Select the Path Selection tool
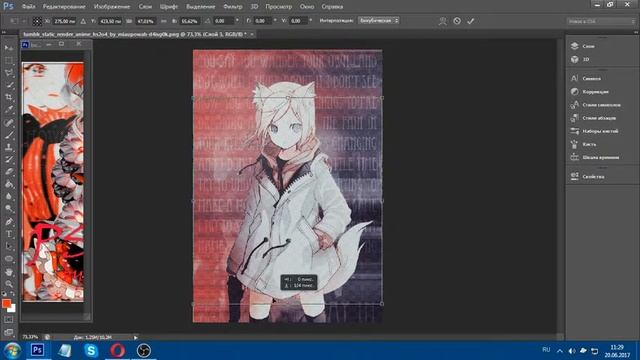This screenshot has height=360, width=640. tap(9, 247)
